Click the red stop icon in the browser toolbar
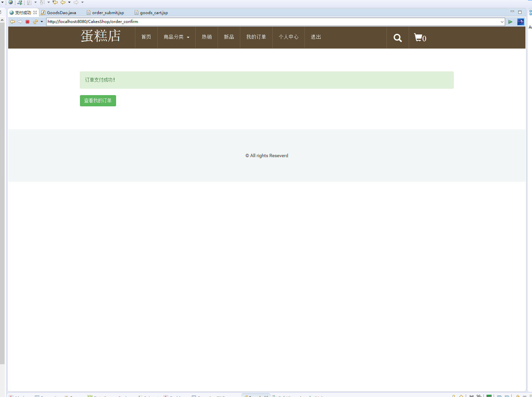 coord(28,22)
